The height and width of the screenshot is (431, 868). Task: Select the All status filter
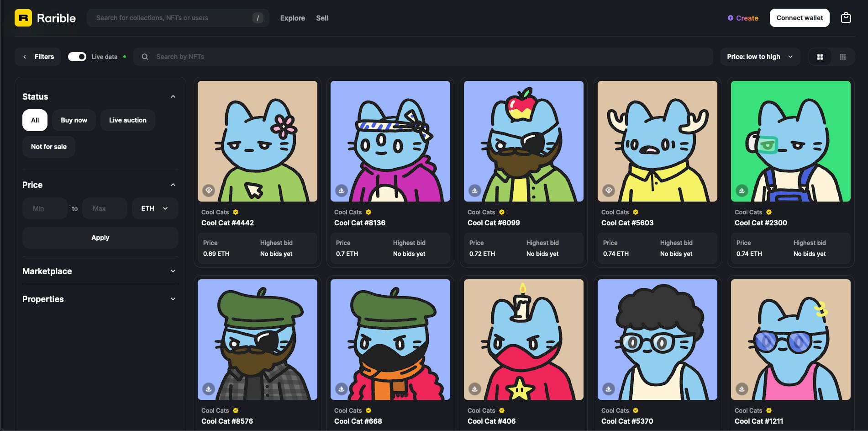click(35, 120)
